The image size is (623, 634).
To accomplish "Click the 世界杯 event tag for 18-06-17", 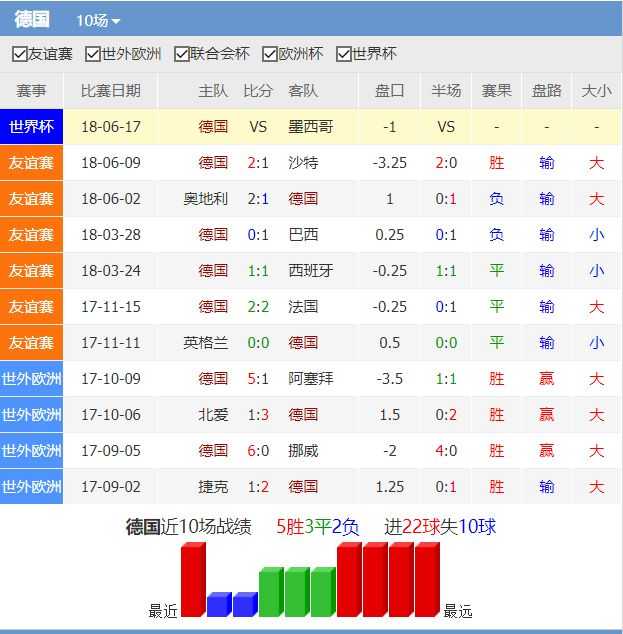I will [31, 127].
